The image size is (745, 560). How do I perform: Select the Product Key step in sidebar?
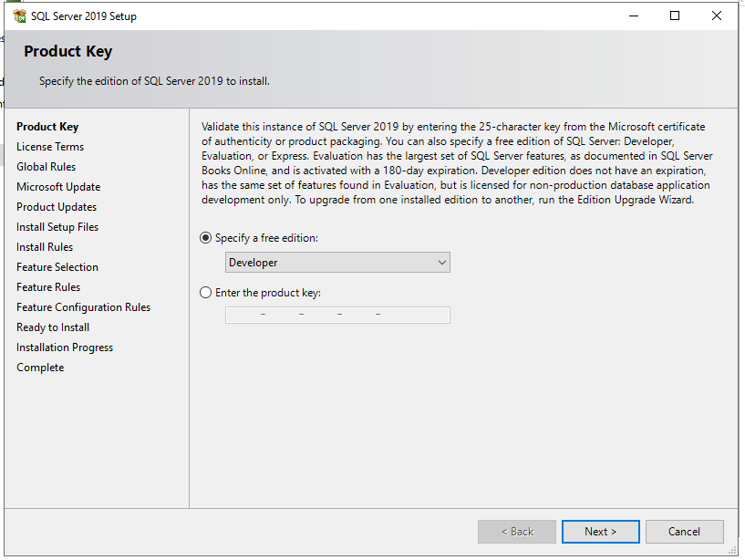47,127
